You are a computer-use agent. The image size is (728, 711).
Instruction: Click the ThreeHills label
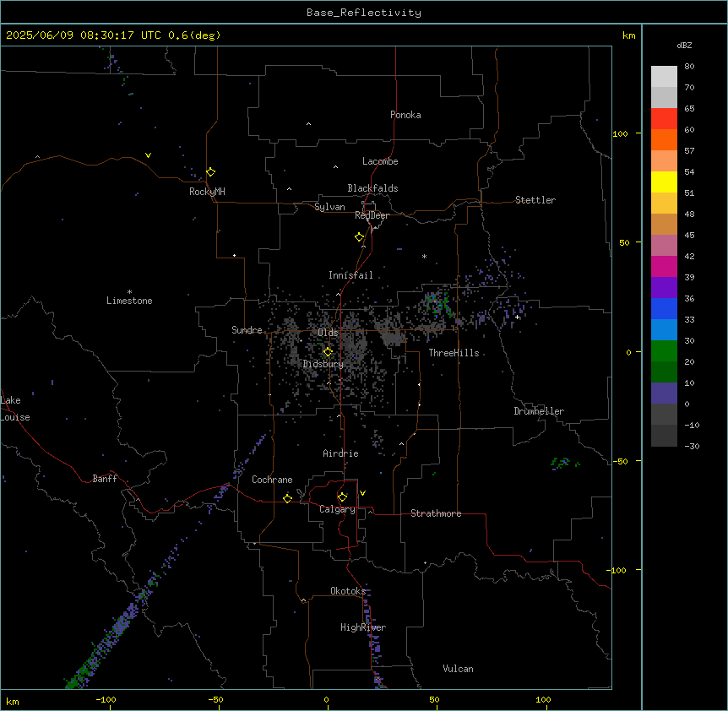pyautogui.click(x=454, y=353)
